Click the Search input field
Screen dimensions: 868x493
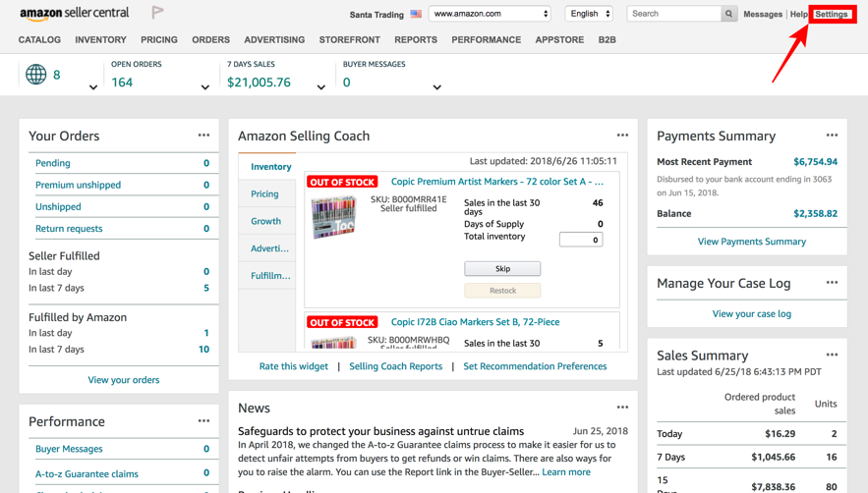pyautogui.click(x=673, y=14)
